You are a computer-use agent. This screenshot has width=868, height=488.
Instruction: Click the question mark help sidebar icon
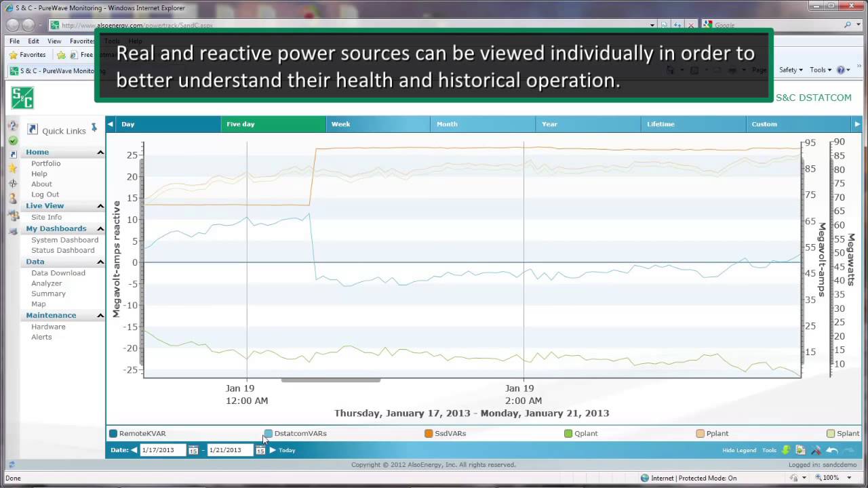(x=13, y=126)
